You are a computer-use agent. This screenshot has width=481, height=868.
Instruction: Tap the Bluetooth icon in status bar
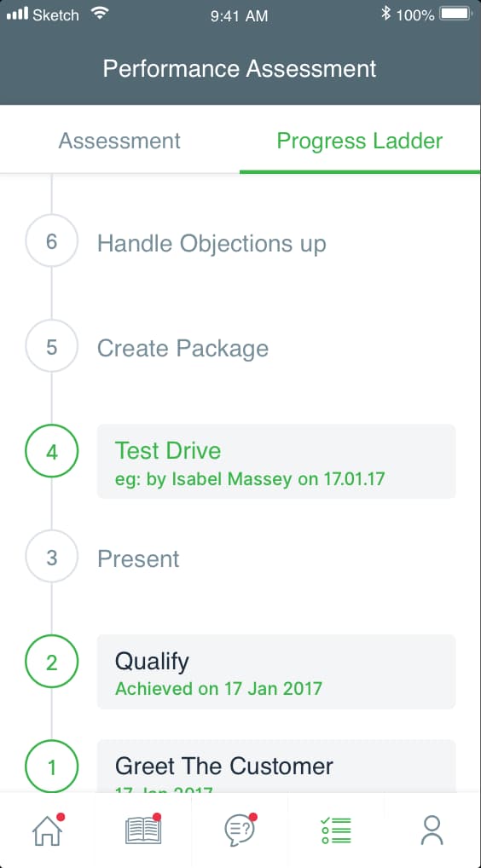tap(385, 14)
